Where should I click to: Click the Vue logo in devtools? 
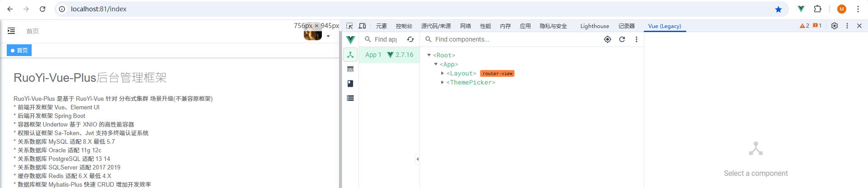[350, 40]
